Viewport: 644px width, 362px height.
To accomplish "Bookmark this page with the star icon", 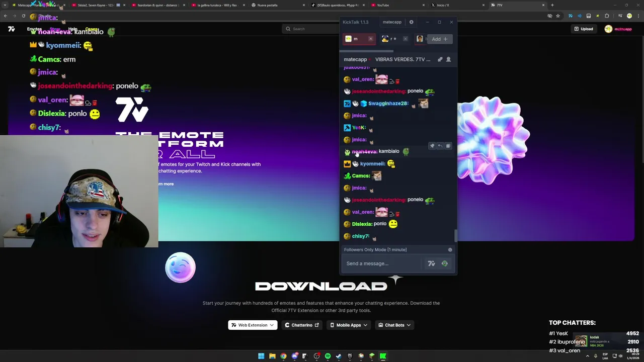I will coord(557,16).
